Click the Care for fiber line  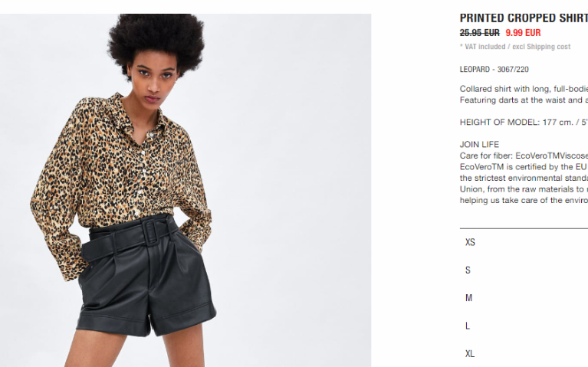pos(524,156)
